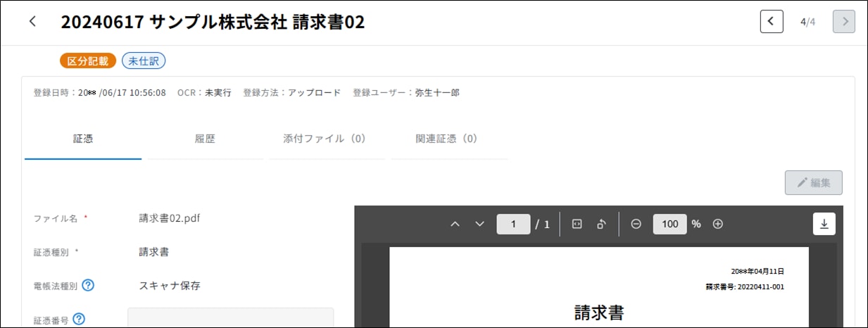This screenshot has height=328, width=868.
Task: Click the 請求書 heading in the PDF preview
Action: coord(599,313)
